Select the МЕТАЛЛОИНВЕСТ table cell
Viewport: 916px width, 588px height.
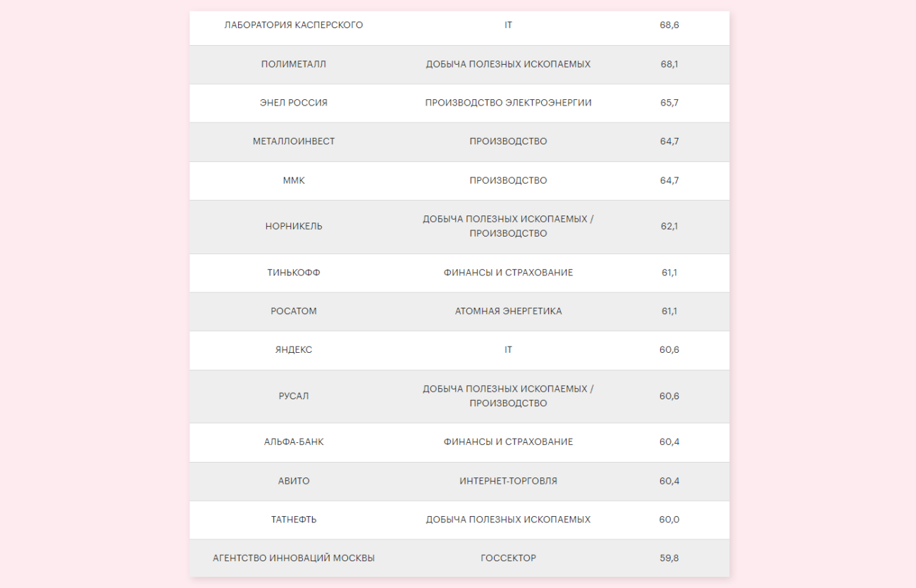point(293,142)
